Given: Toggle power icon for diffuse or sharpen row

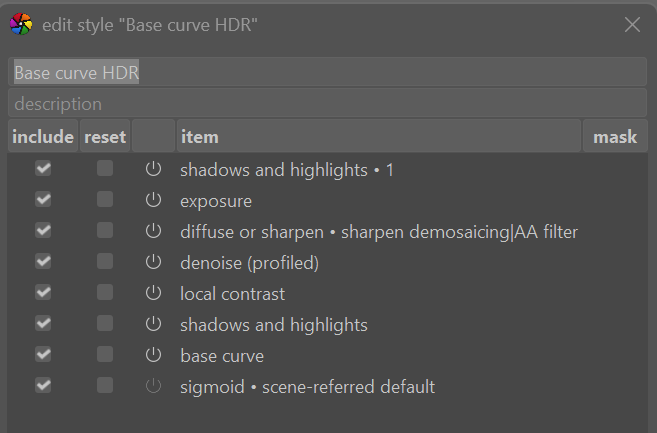Looking at the screenshot, I should point(153,231).
